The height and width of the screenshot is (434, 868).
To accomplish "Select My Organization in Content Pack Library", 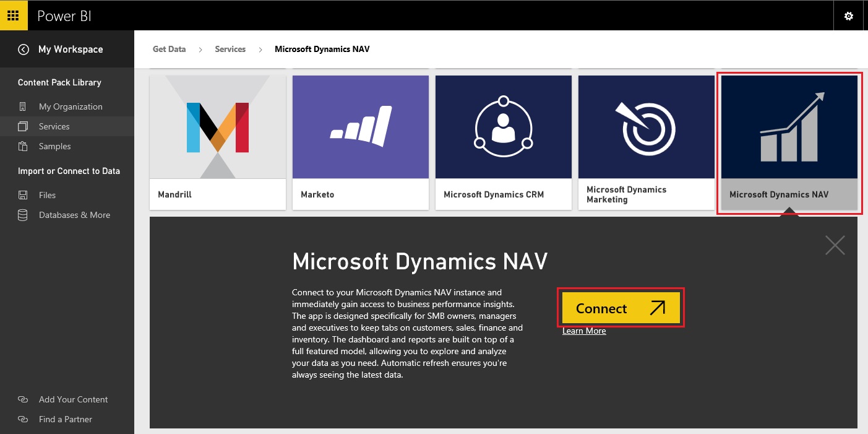I will click(x=71, y=106).
